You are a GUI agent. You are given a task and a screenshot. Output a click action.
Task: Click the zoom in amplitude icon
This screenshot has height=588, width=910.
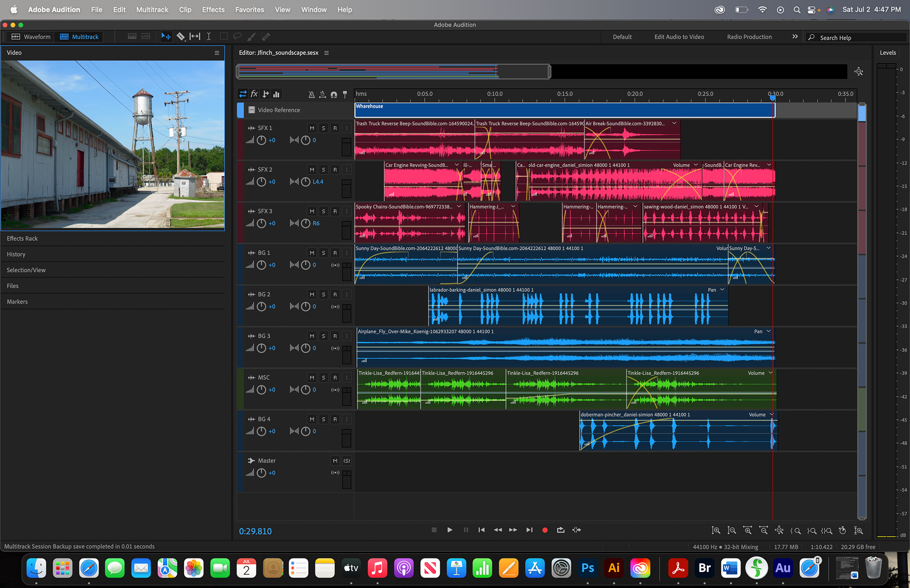click(x=716, y=530)
